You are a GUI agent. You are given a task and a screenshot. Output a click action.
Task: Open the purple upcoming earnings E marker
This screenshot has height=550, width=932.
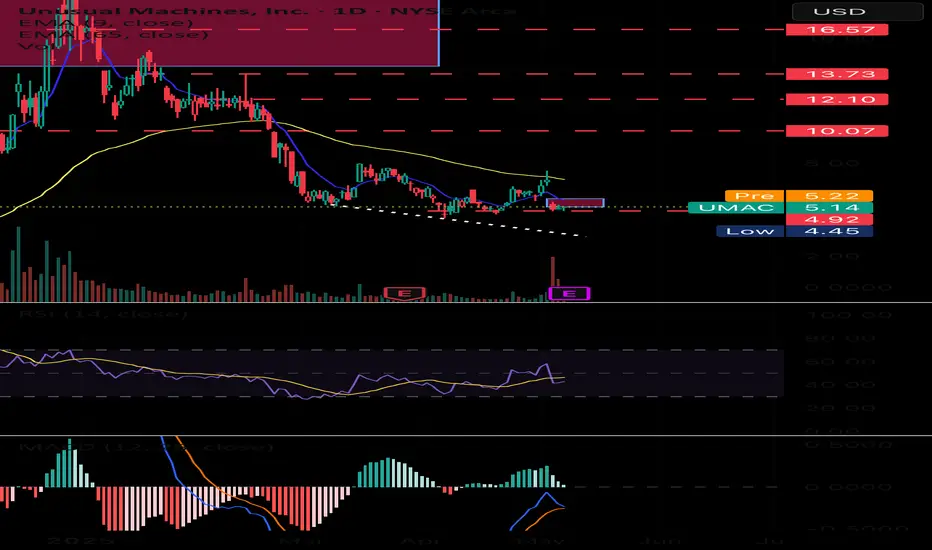[x=569, y=293]
